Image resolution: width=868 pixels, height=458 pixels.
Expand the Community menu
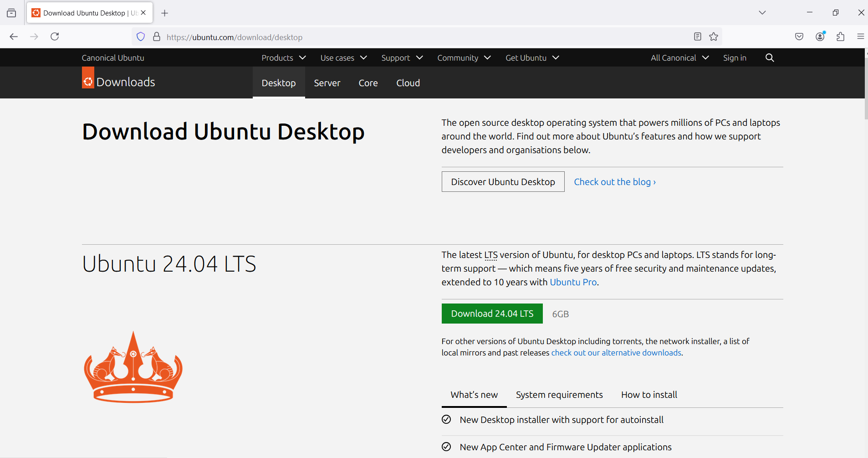click(464, 58)
